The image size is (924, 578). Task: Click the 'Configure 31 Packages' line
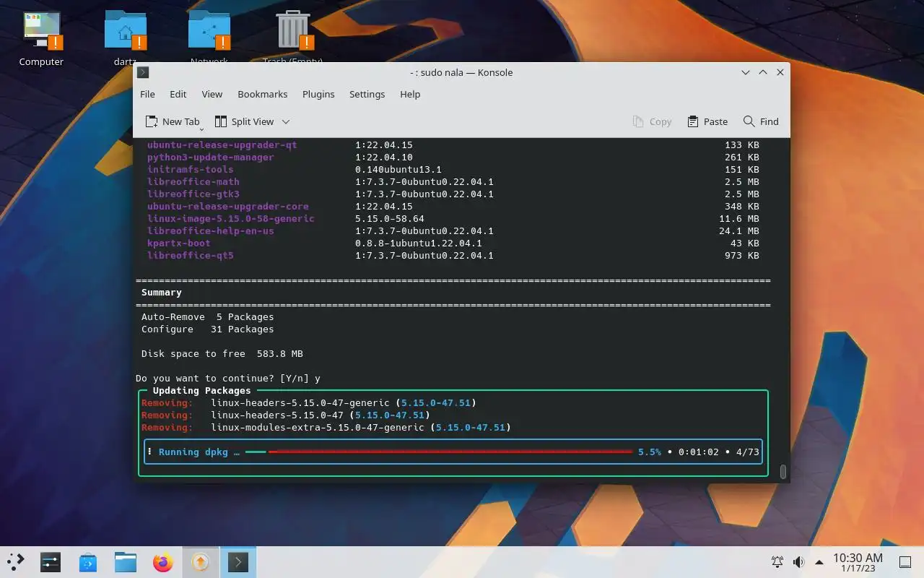coord(208,329)
